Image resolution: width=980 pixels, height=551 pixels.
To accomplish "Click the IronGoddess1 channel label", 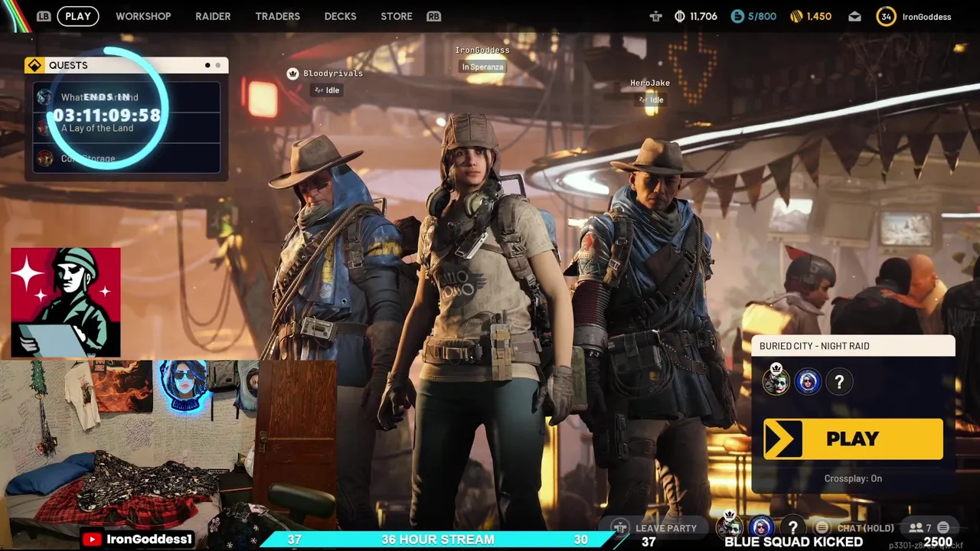I will 149,540.
